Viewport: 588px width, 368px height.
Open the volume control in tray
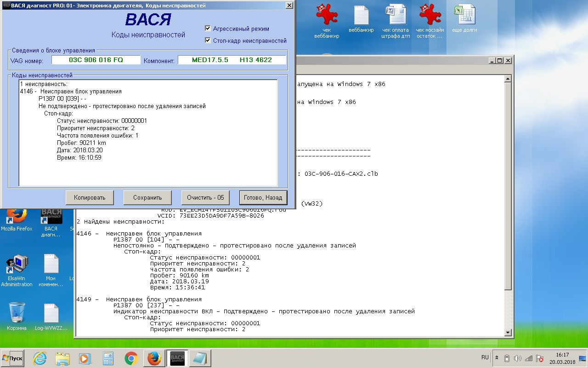click(518, 358)
